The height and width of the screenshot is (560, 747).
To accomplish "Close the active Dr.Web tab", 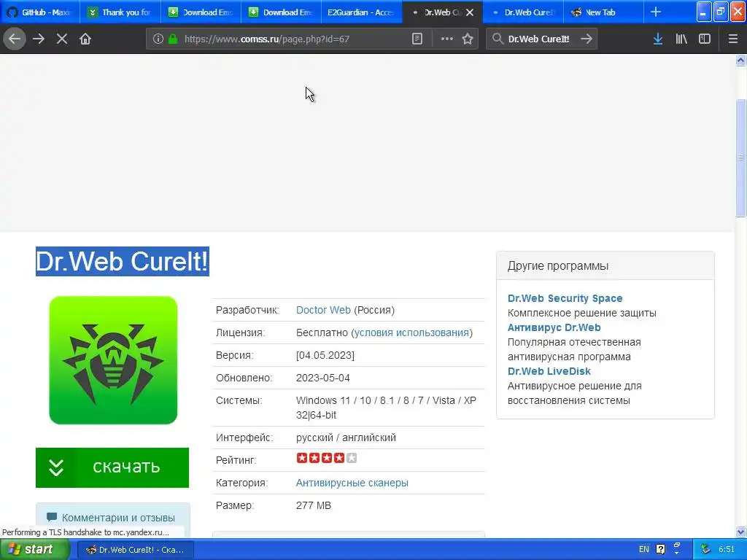I will [x=470, y=12].
